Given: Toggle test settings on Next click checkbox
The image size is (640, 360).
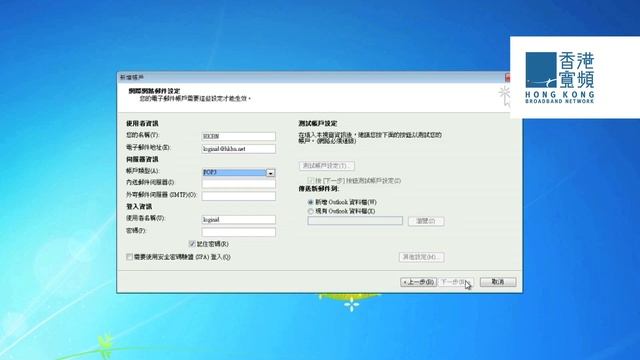Looking at the screenshot, I should pyautogui.click(x=310, y=180).
